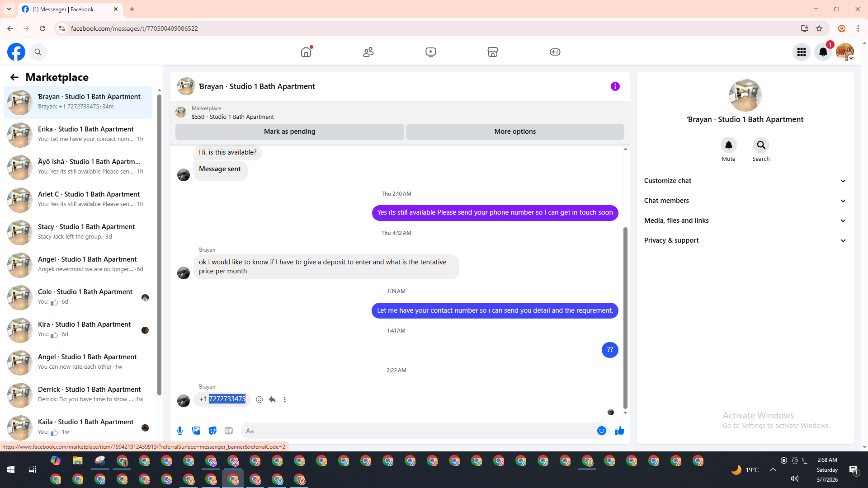
Task: Click More options button
Action: 514,131
